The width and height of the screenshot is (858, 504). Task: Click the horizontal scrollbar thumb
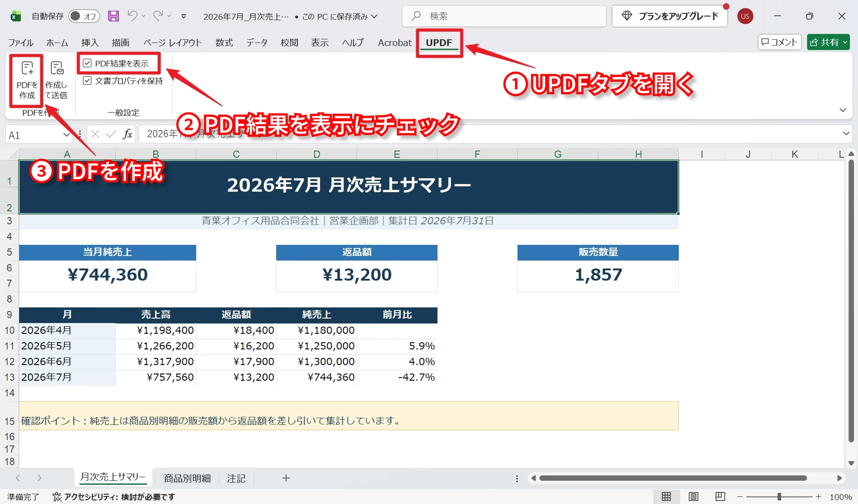(x=673, y=478)
